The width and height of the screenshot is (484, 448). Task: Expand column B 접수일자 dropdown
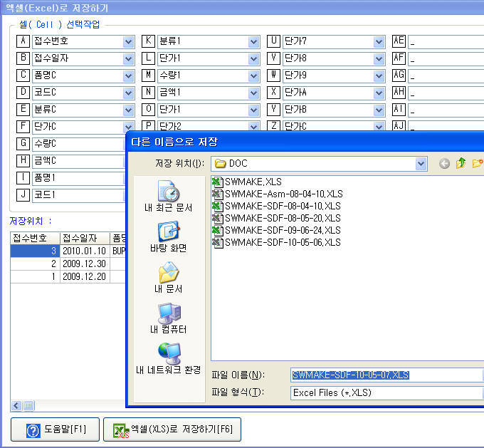128,58
